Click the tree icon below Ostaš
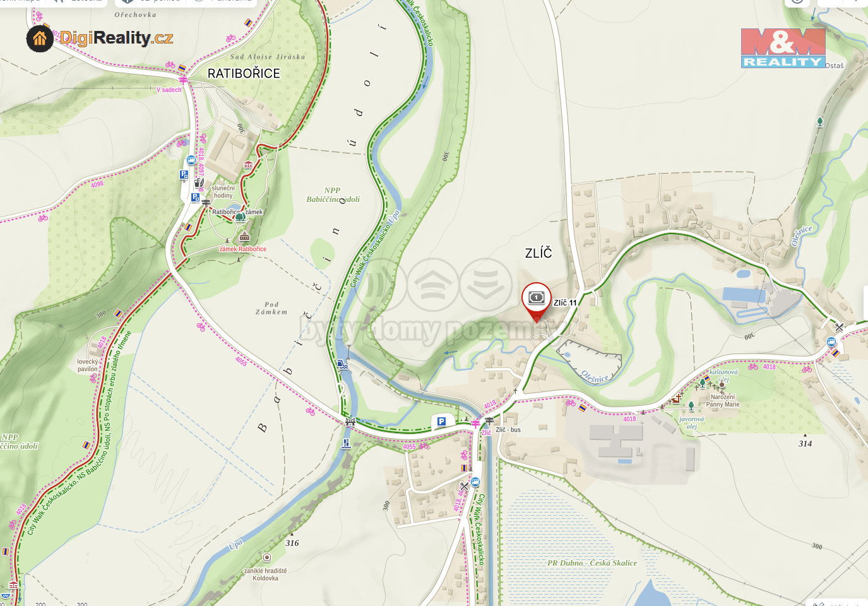The image size is (868, 606). click(819, 121)
